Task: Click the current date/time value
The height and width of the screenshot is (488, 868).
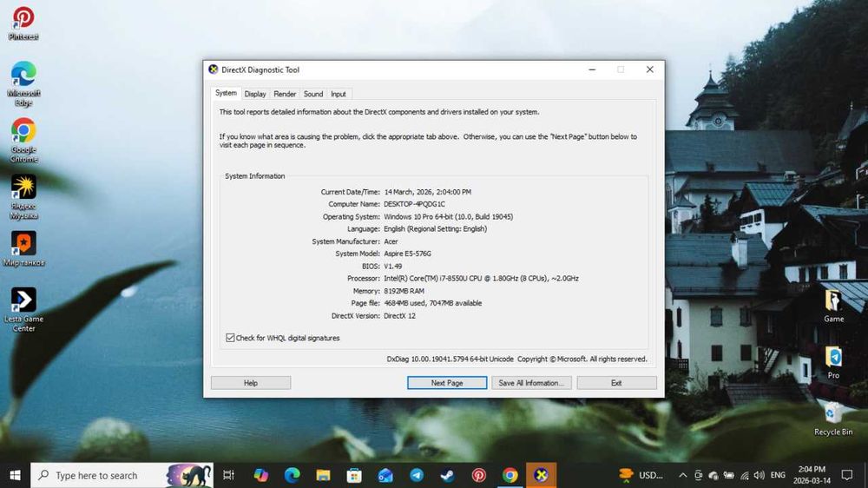Action: (x=428, y=192)
